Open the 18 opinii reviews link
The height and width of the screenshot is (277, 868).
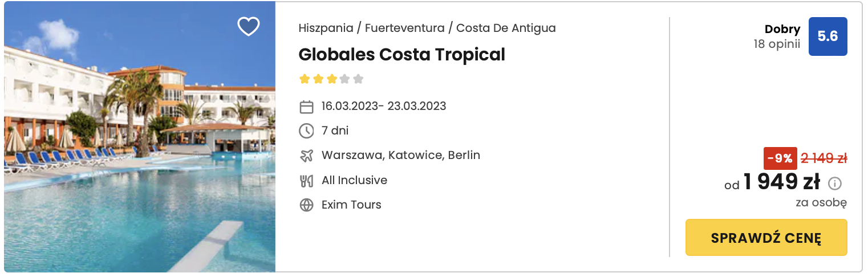tap(776, 44)
